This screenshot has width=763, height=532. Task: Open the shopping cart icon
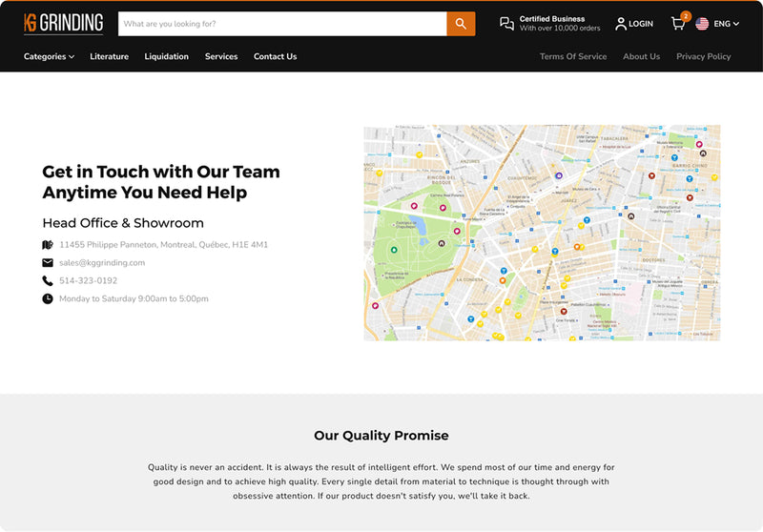(678, 24)
